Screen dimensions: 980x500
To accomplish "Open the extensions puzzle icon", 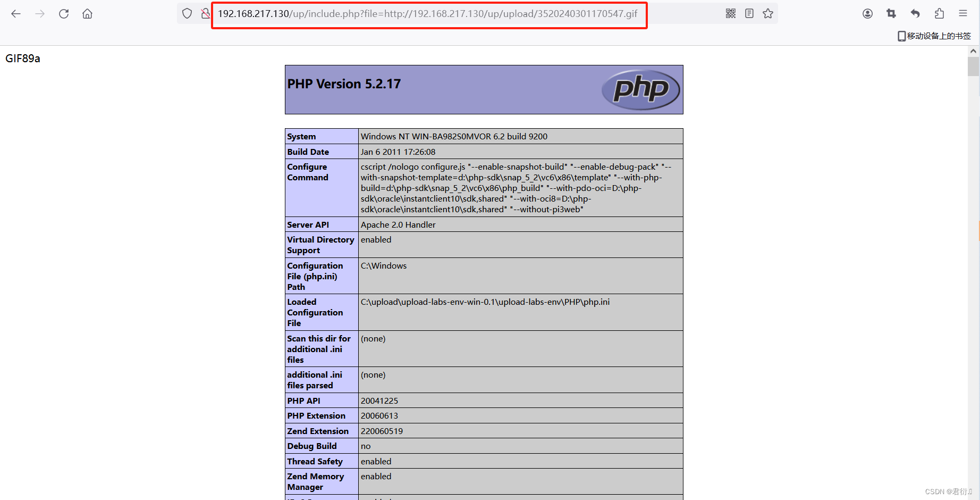I will (x=939, y=13).
